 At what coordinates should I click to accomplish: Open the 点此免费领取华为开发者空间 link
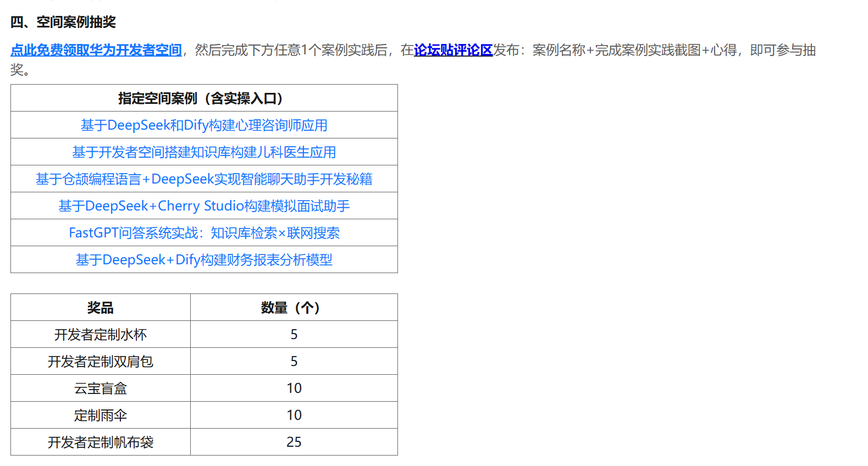coord(96,50)
